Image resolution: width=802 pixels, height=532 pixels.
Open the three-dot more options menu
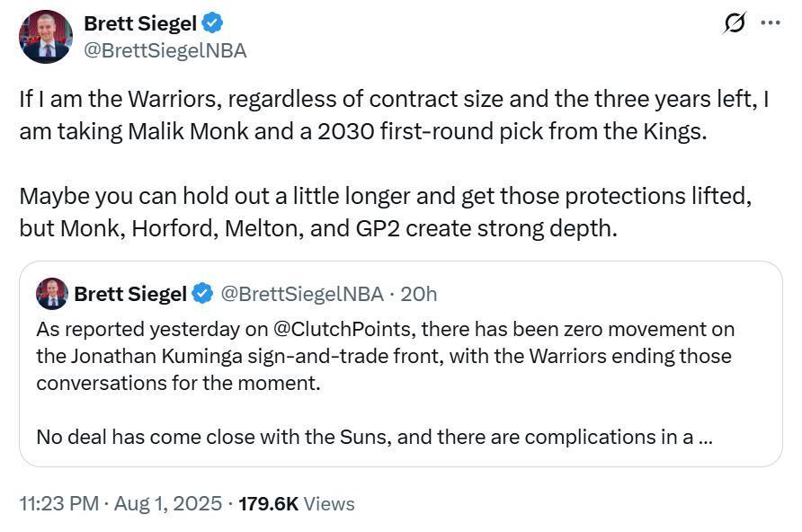771,23
